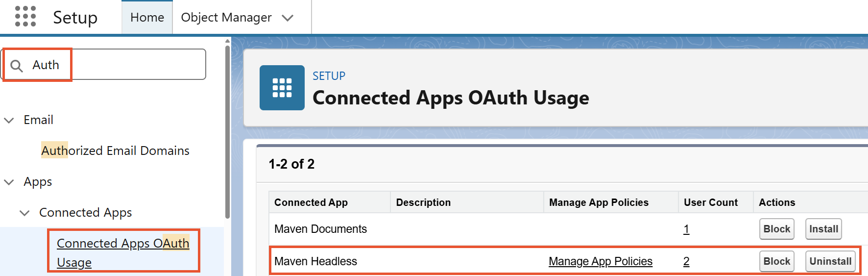Collapse the Connected Apps subsection
The height and width of the screenshot is (276, 868).
24,213
